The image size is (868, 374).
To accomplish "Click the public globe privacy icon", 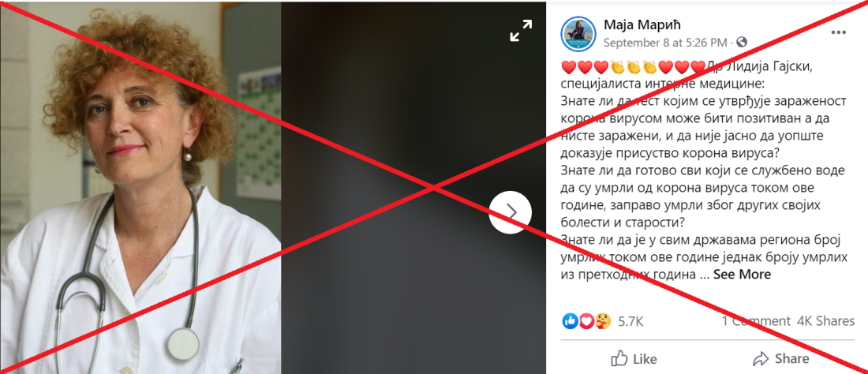I will (742, 42).
